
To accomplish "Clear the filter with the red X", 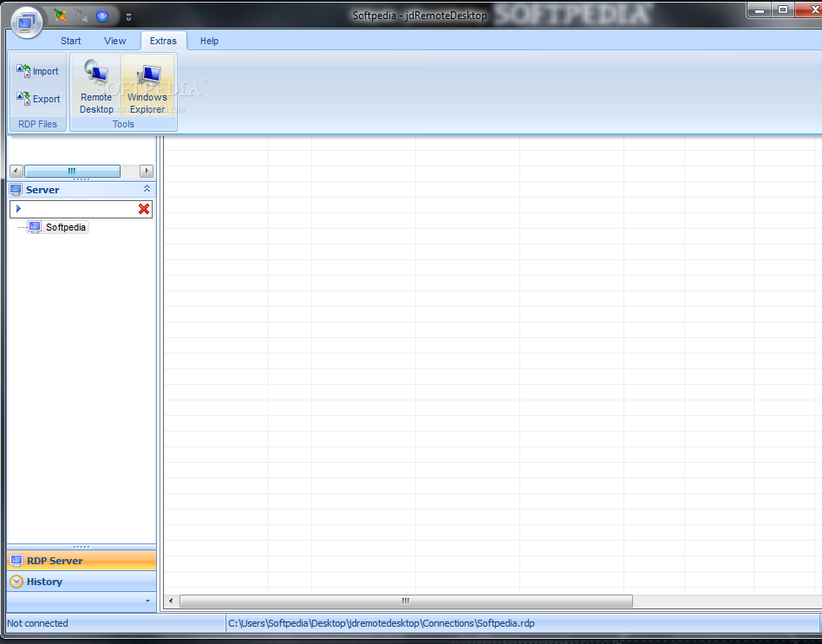I will [x=144, y=209].
